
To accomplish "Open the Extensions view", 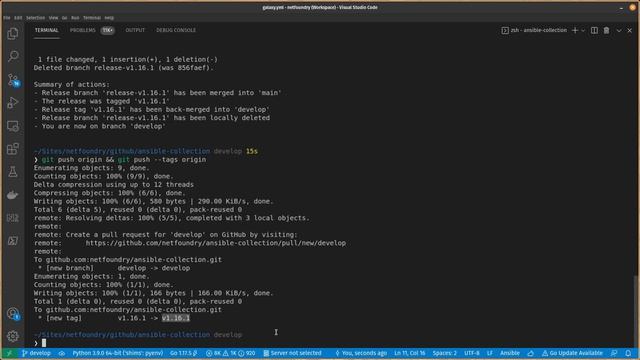I will [x=13, y=149].
